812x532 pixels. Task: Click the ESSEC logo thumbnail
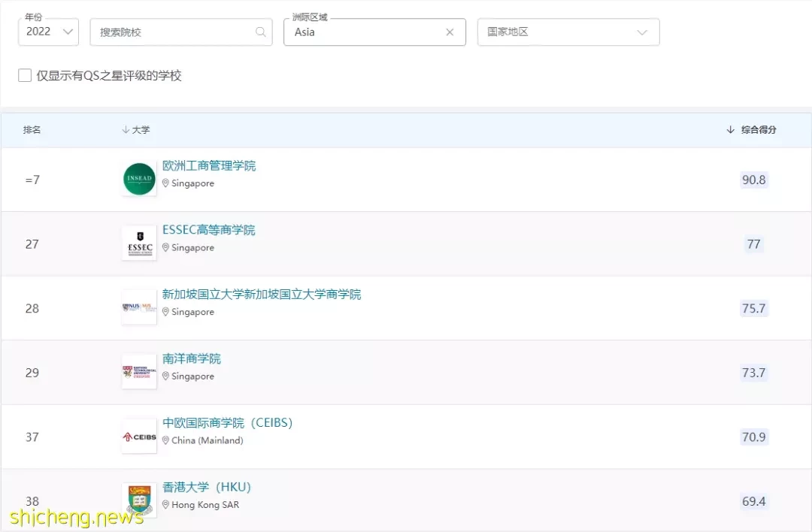(x=139, y=243)
